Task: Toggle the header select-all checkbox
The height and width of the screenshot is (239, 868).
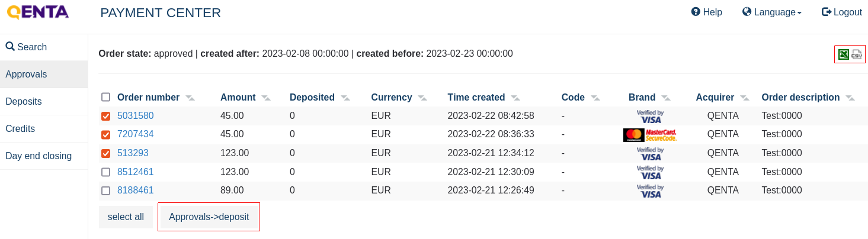Action: pyautogui.click(x=106, y=97)
